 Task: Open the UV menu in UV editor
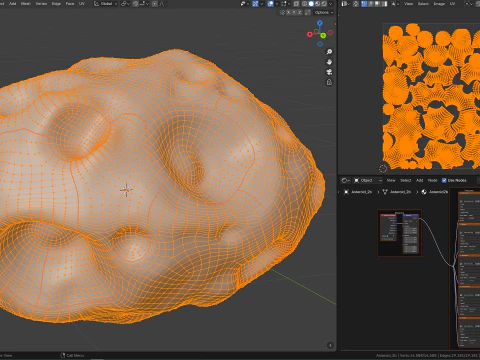(452, 4)
